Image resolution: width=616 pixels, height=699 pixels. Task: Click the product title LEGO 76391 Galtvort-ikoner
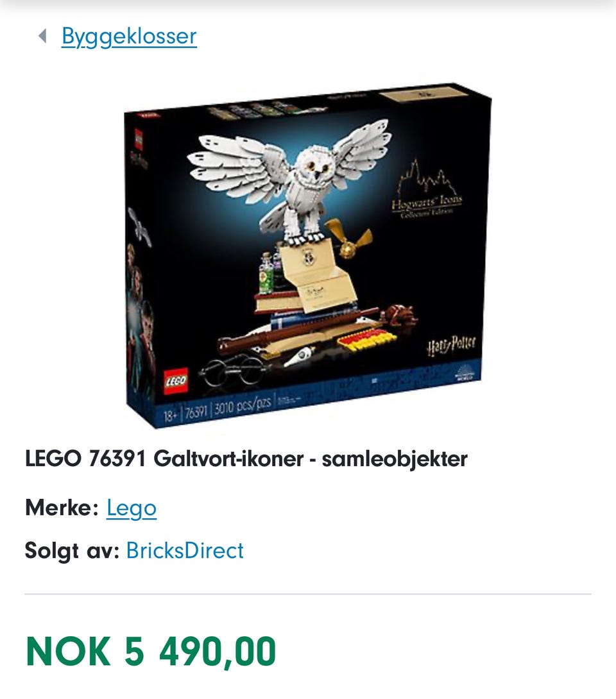click(246, 459)
